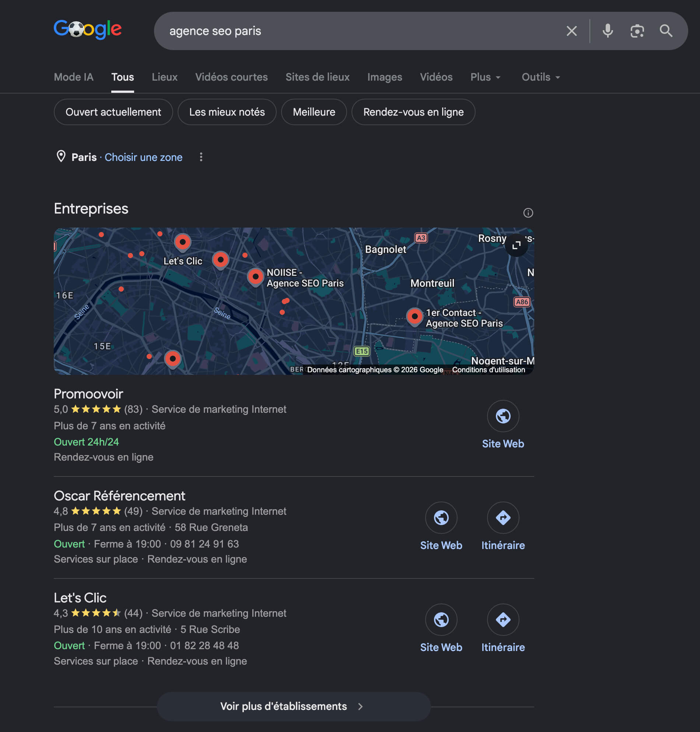The height and width of the screenshot is (732, 700).
Task: Click the Itinéraire label for Oscar Référencement
Action: pos(503,546)
